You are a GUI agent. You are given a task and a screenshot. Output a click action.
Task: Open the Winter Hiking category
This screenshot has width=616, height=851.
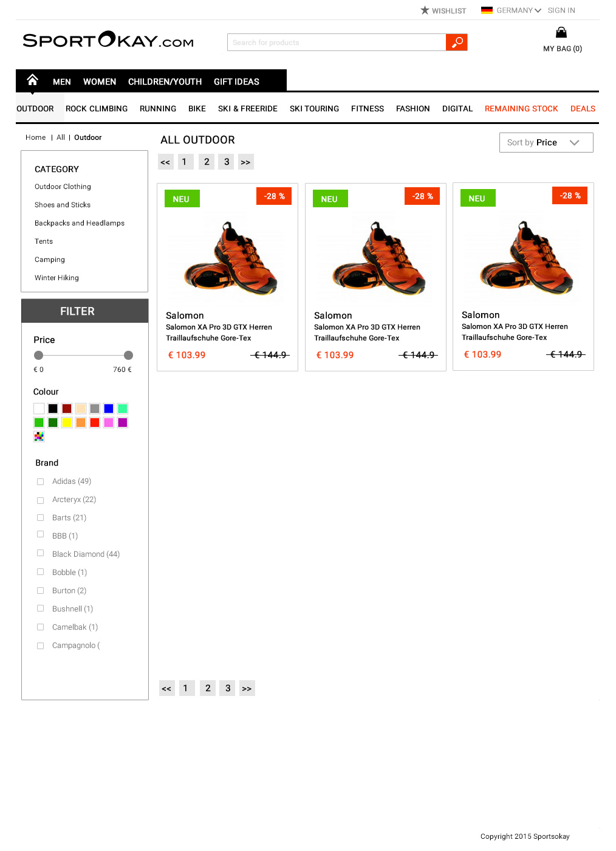tap(56, 278)
